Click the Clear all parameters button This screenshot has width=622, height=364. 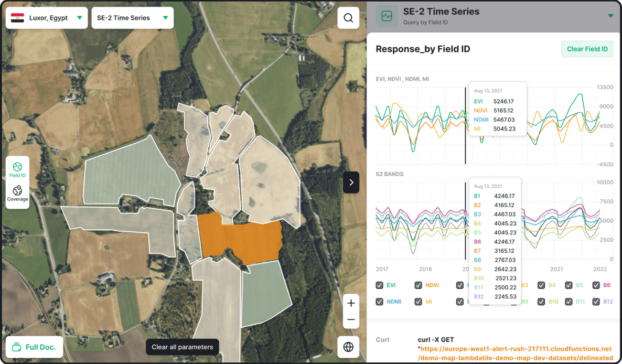(x=182, y=347)
